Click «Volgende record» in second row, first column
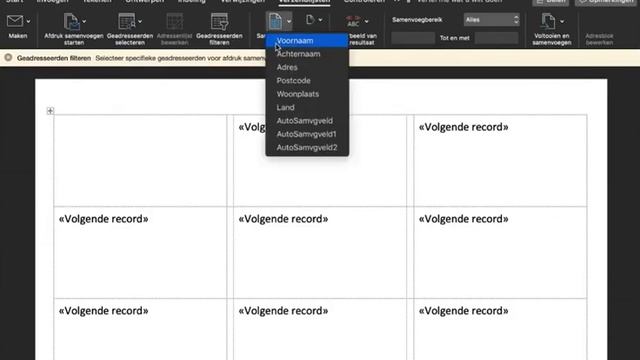This screenshot has height=360, width=640. [103, 219]
